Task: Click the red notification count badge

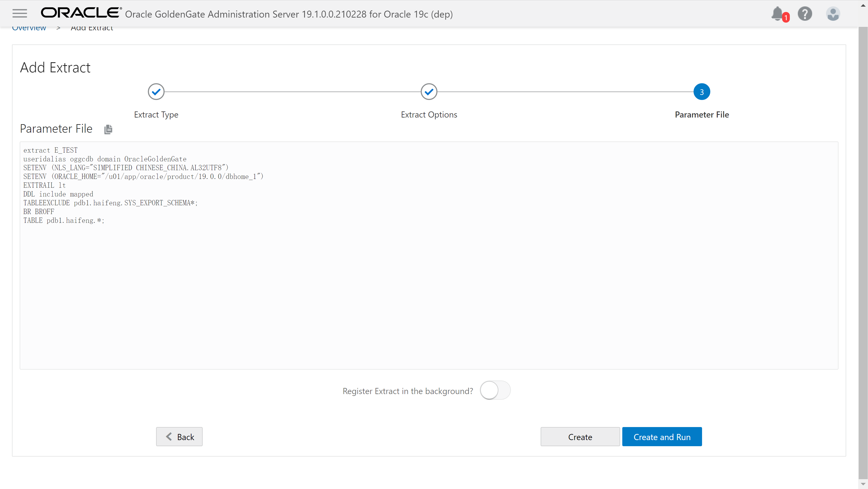Action: (x=786, y=18)
